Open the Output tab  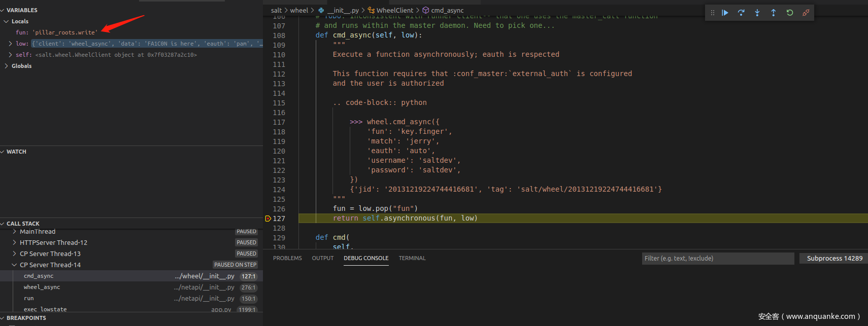(x=322, y=258)
